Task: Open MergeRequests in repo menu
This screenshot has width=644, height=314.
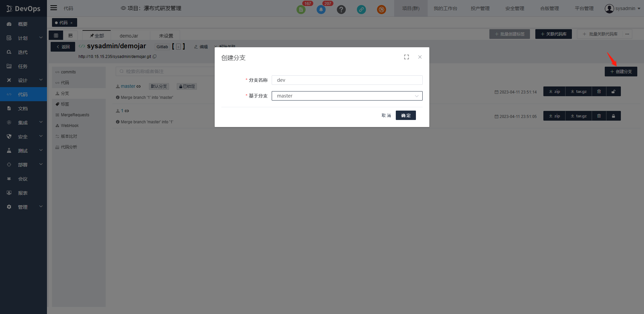Action: click(79, 115)
